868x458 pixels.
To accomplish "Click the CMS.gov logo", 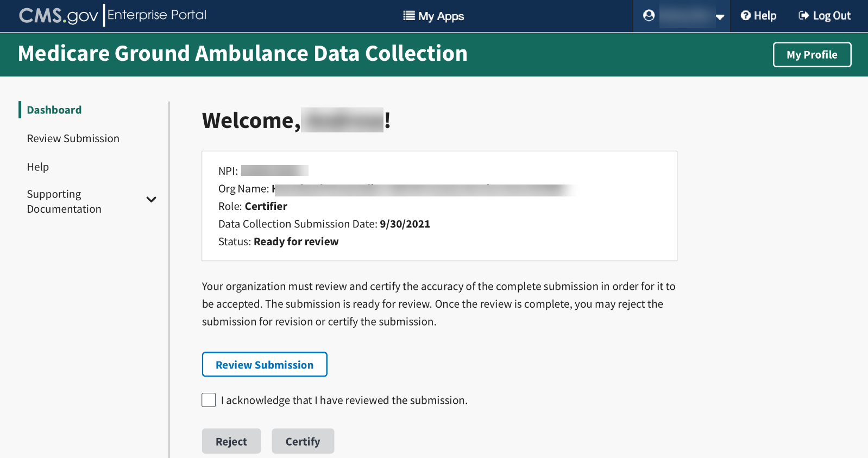I will (58, 16).
